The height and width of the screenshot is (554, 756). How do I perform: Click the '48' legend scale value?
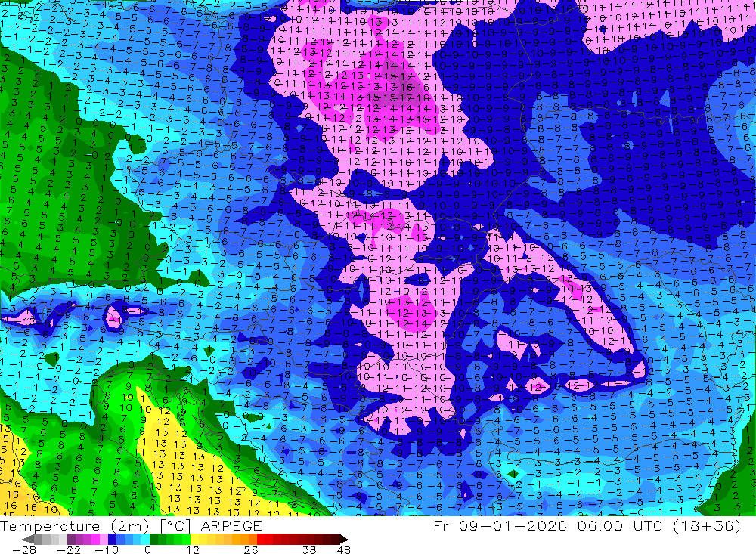344,550
